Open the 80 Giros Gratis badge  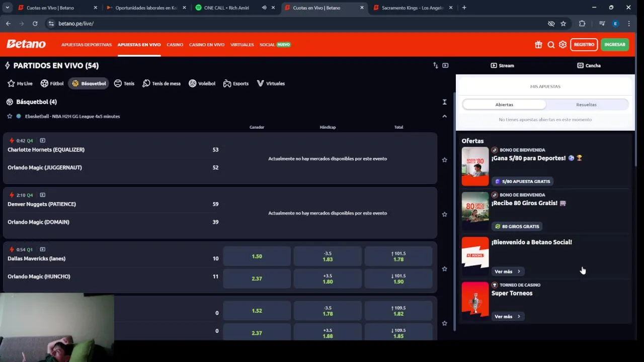coord(517,226)
